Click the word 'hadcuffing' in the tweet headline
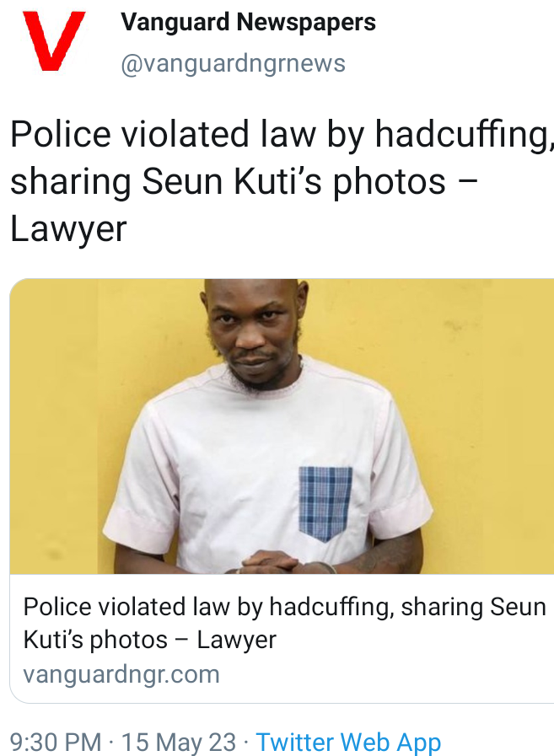This screenshot has width=554, height=756. (462, 134)
